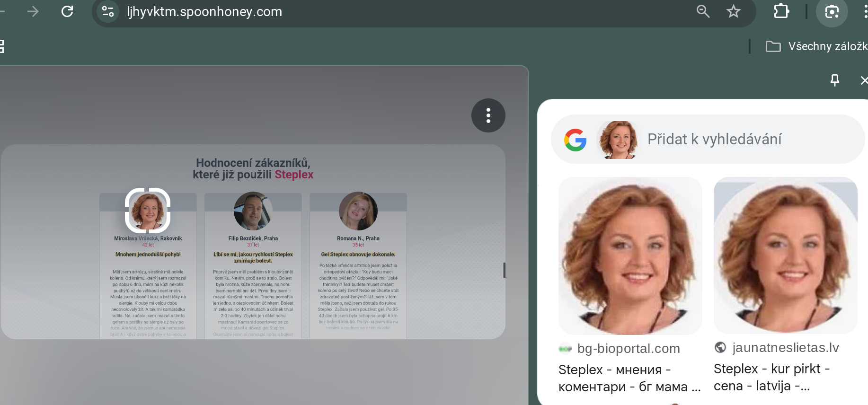868x405 pixels.
Task: Click the Mnohem jednodušší pohyb! review title
Action: pos(148,255)
